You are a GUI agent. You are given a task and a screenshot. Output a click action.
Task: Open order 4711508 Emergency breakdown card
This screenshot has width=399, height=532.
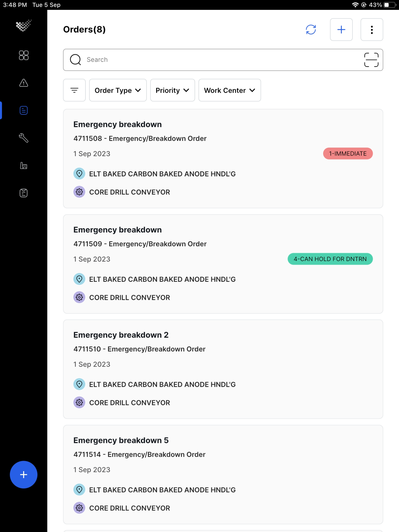click(223, 158)
